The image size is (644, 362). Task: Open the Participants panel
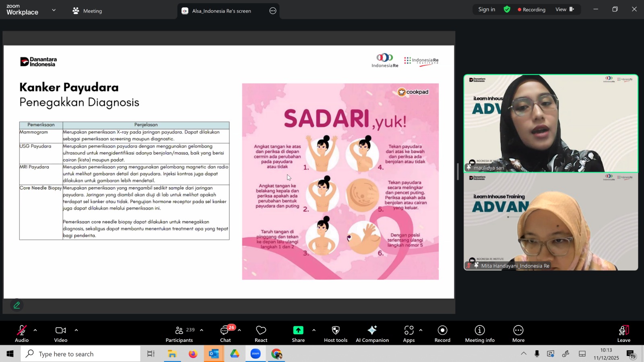180,333
